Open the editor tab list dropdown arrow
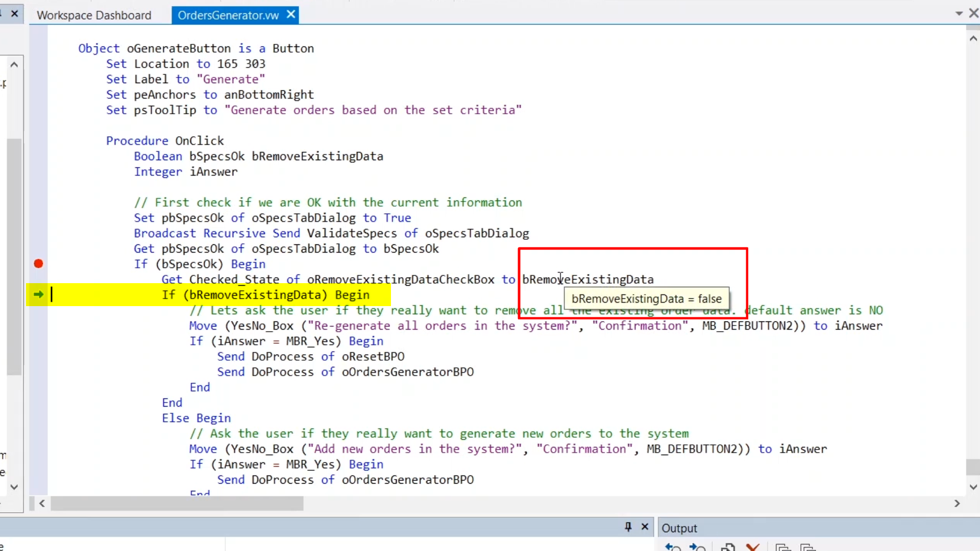 [959, 14]
